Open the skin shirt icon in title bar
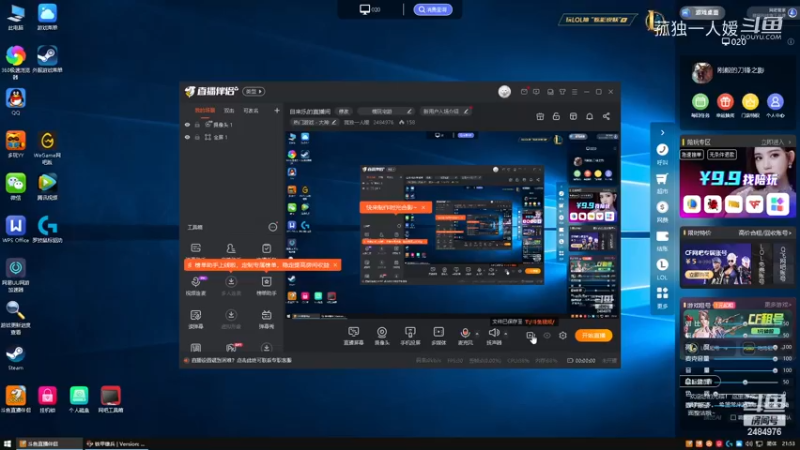This screenshot has width=800, height=450. click(x=562, y=92)
